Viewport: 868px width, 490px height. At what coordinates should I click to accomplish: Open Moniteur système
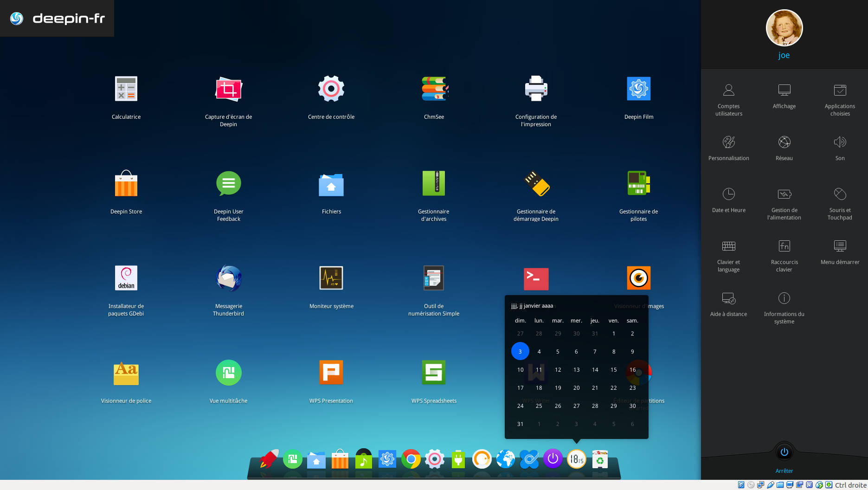click(x=331, y=278)
